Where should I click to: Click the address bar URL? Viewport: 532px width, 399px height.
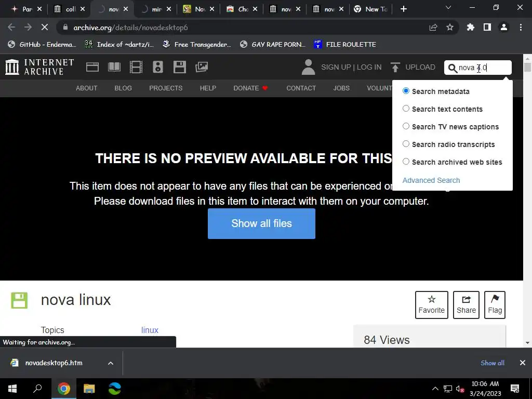point(130,28)
